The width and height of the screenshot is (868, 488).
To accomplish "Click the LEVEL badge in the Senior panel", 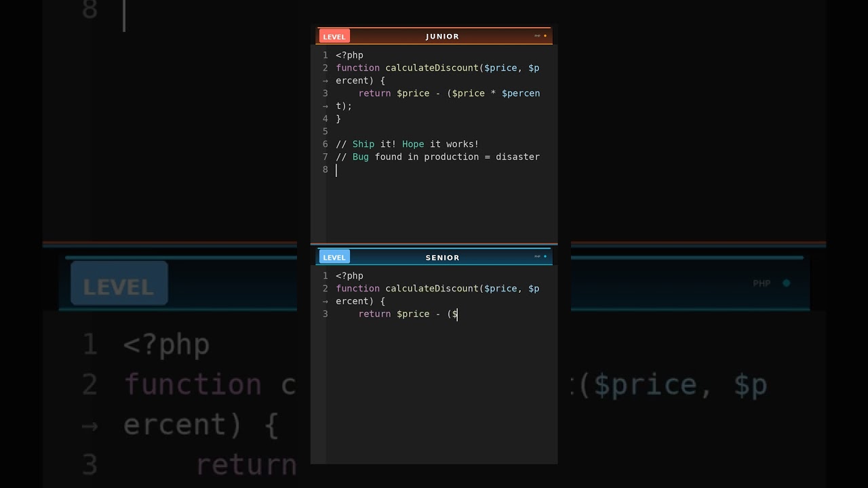I will (x=334, y=258).
